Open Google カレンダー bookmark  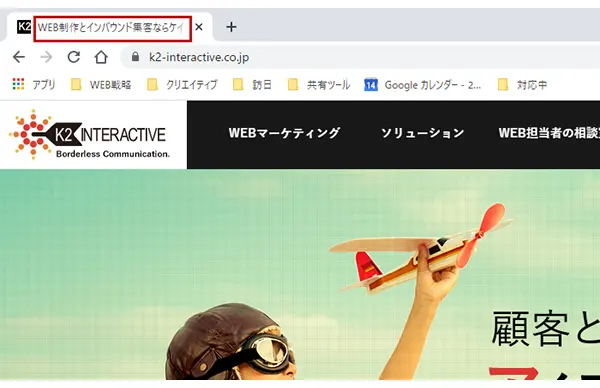pos(422,85)
